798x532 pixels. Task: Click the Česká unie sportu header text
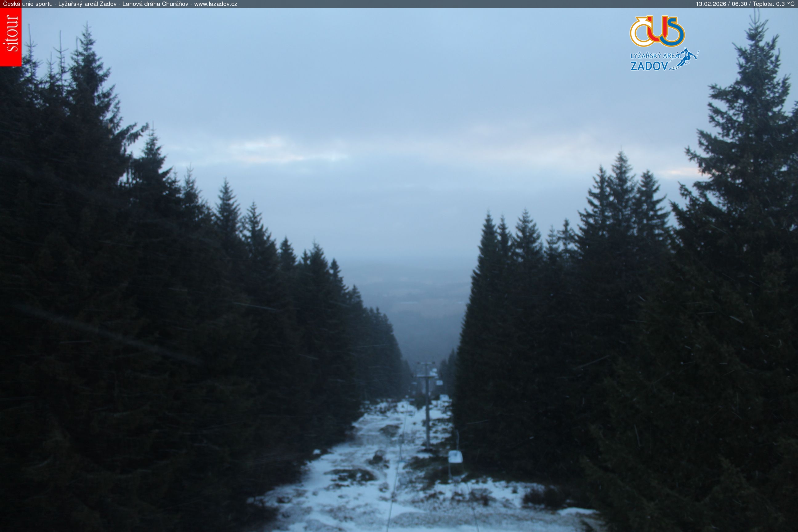click(x=28, y=4)
